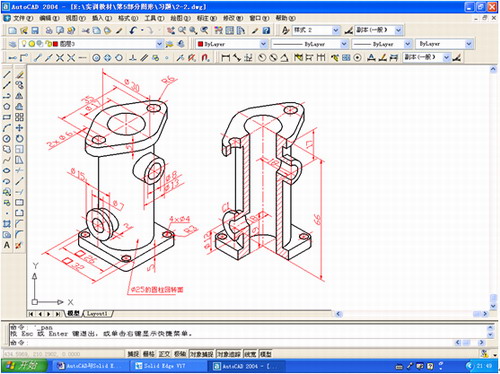Select the Circle draw tool
Image resolution: width=500 pixels, height=374 pixels.
click(7, 139)
